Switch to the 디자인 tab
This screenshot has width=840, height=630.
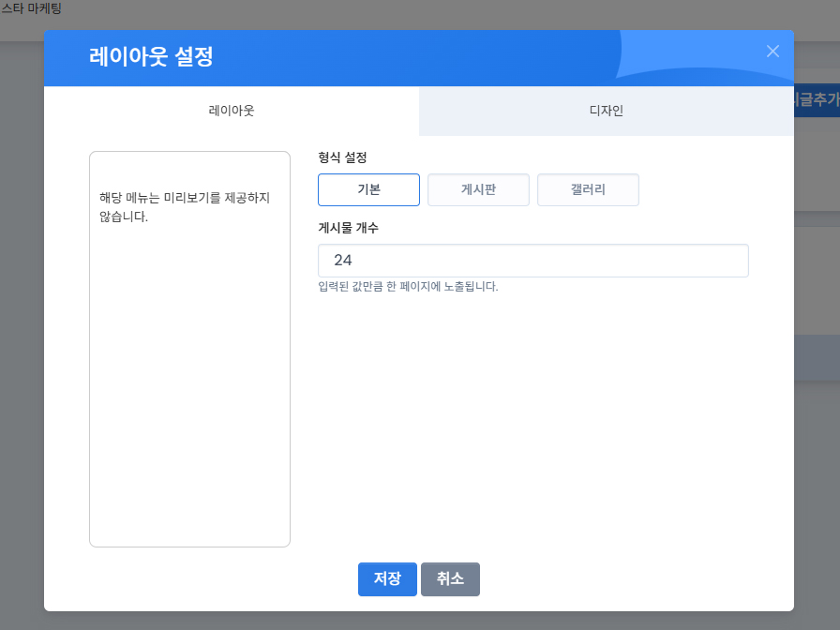click(x=607, y=111)
